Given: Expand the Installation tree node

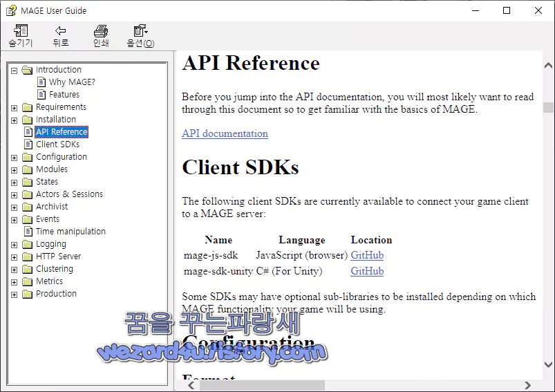Looking at the screenshot, I should pyautogui.click(x=14, y=120).
